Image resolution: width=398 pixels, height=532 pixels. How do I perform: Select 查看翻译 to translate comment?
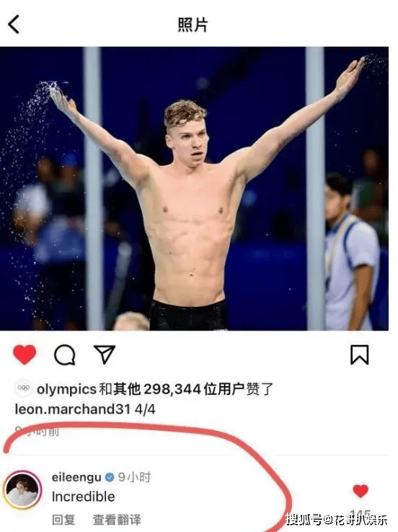coord(117,520)
